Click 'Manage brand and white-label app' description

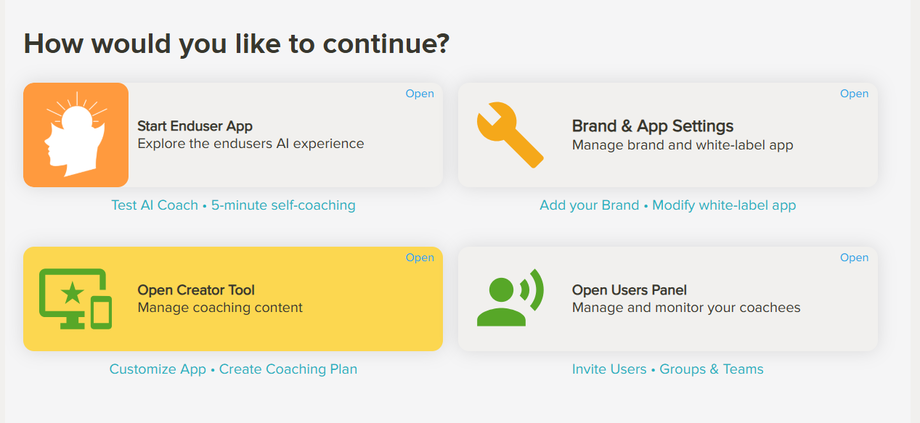coord(682,145)
